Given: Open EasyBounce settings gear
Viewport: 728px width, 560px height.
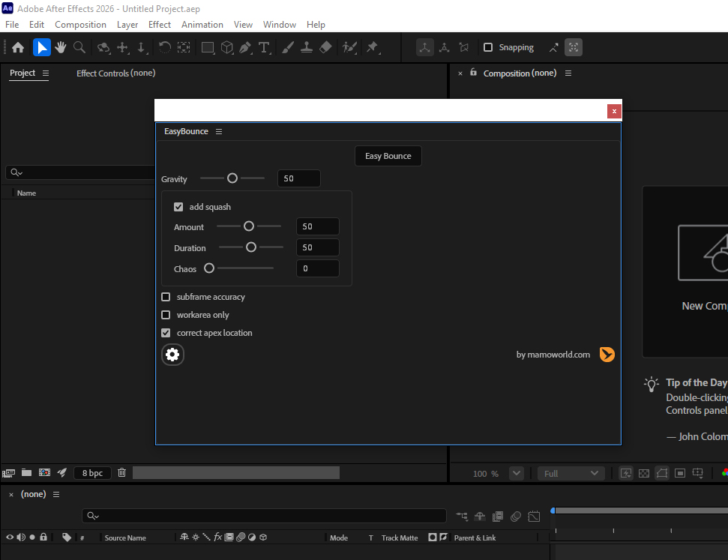Looking at the screenshot, I should coord(172,355).
